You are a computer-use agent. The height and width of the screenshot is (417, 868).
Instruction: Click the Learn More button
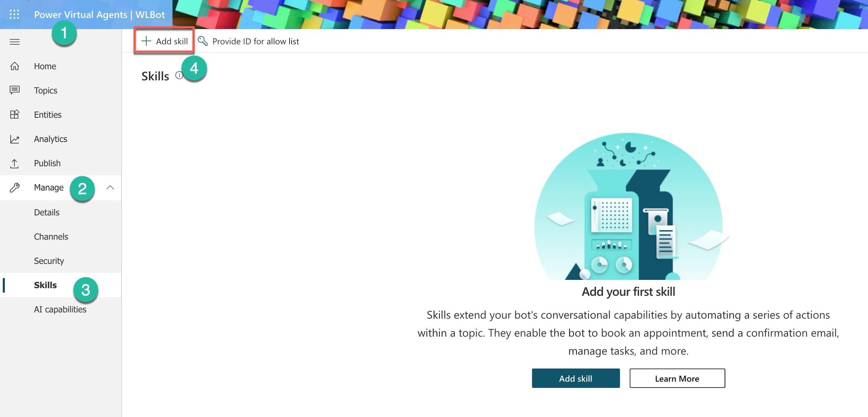point(677,378)
